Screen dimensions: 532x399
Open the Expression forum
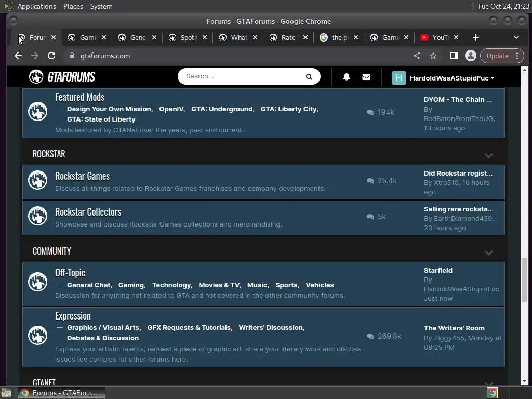pyautogui.click(x=73, y=316)
